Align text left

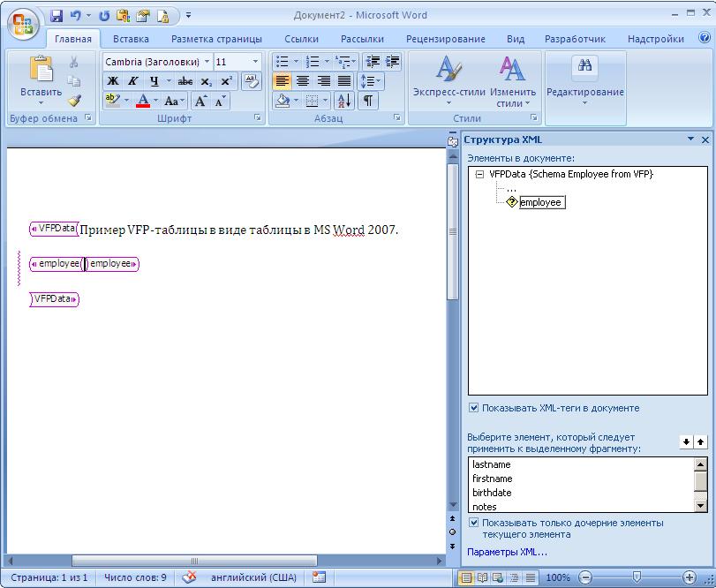283,81
